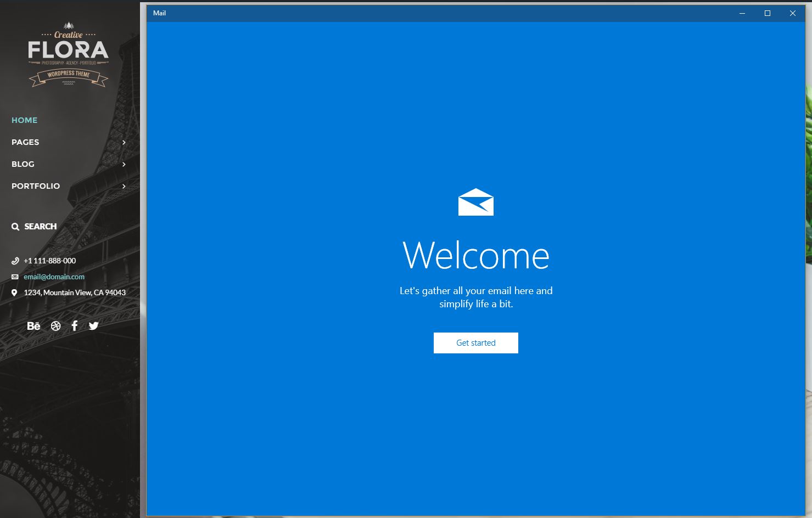Viewport: 812px width, 518px height.
Task: Click the envelope icon beside email address
Action: coord(15,277)
